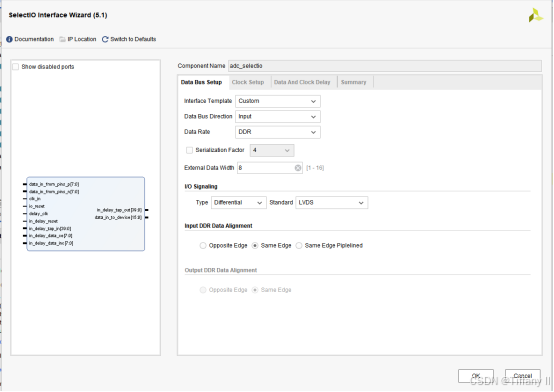
Task: Switch to the Data Bus Setup tab
Action: point(201,82)
